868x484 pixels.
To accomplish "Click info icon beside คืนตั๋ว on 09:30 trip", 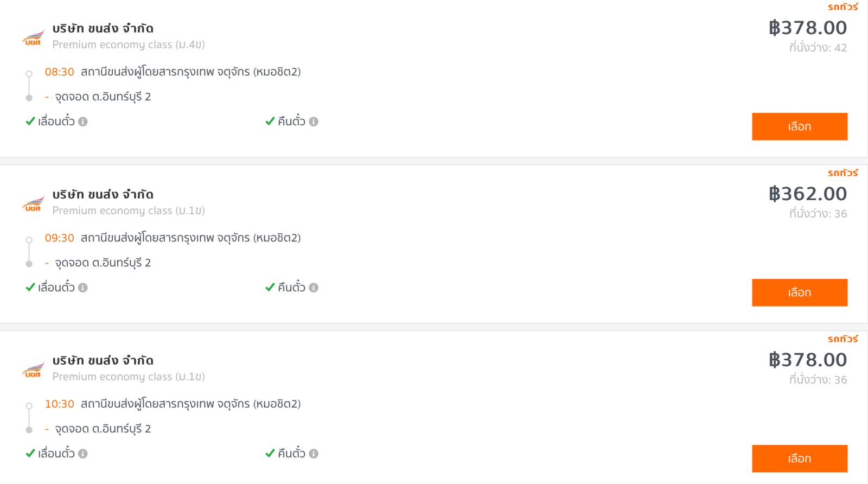I will pyautogui.click(x=314, y=288).
